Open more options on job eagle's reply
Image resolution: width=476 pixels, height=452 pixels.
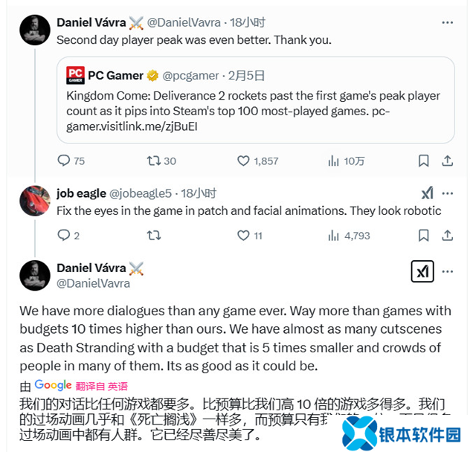point(448,193)
